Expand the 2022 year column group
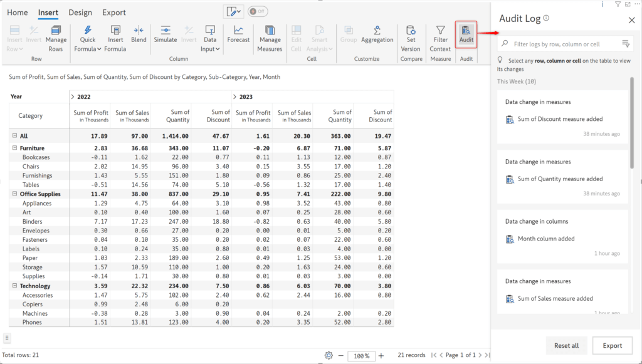Screen dimensions: 642x364 [72, 96]
